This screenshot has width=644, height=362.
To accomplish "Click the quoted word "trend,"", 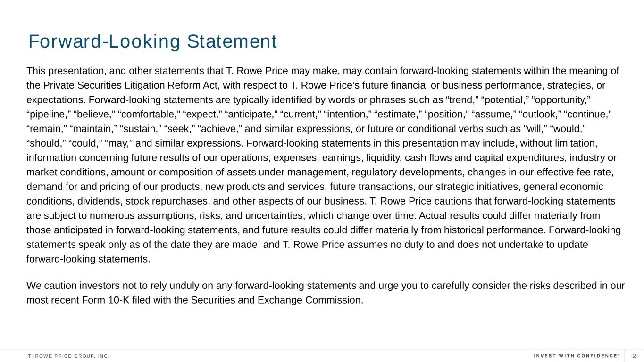I will pyautogui.click(x=461, y=100).
